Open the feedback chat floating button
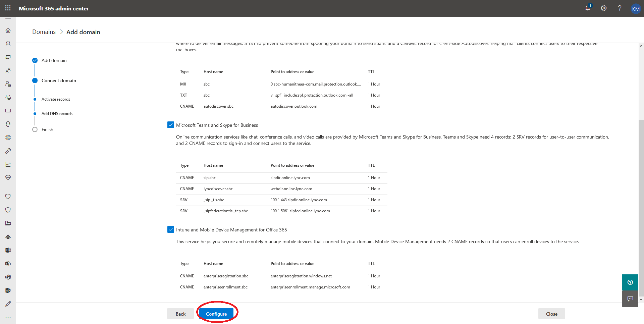The height and width of the screenshot is (324, 644). (630, 299)
